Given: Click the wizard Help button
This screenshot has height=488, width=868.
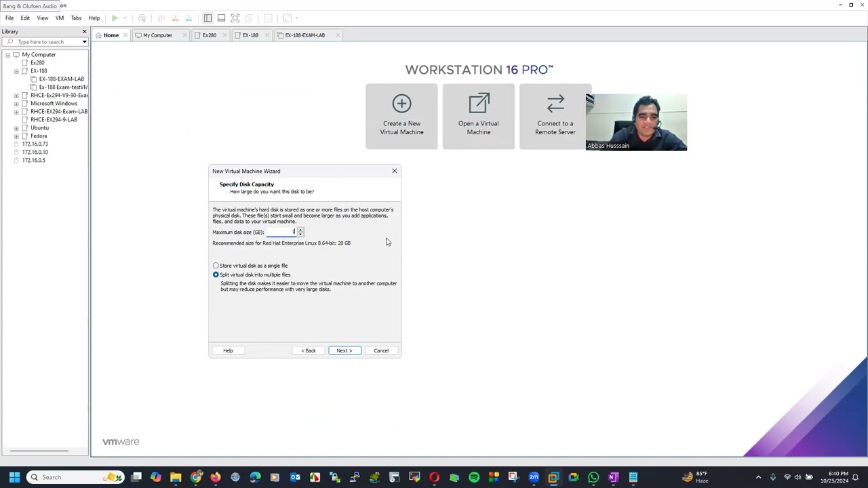Looking at the screenshot, I should pyautogui.click(x=228, y=350).
